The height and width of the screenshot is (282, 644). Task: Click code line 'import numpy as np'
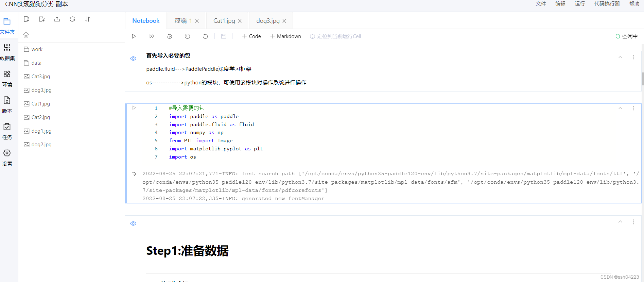196,133
